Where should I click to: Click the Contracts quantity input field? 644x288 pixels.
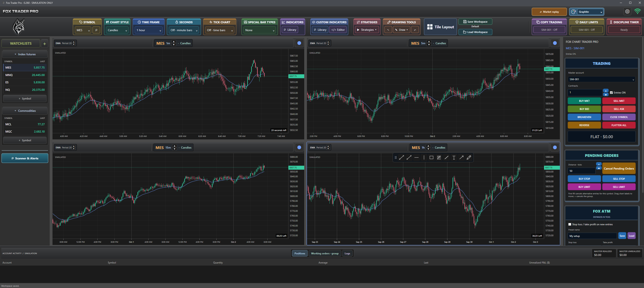pos(585,92)
